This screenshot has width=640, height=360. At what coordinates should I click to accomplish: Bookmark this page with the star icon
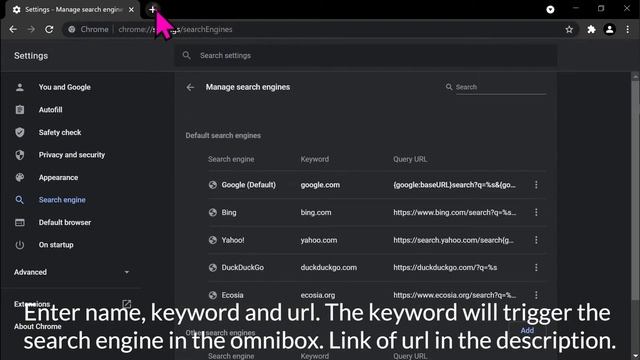[x=569, y=29]
